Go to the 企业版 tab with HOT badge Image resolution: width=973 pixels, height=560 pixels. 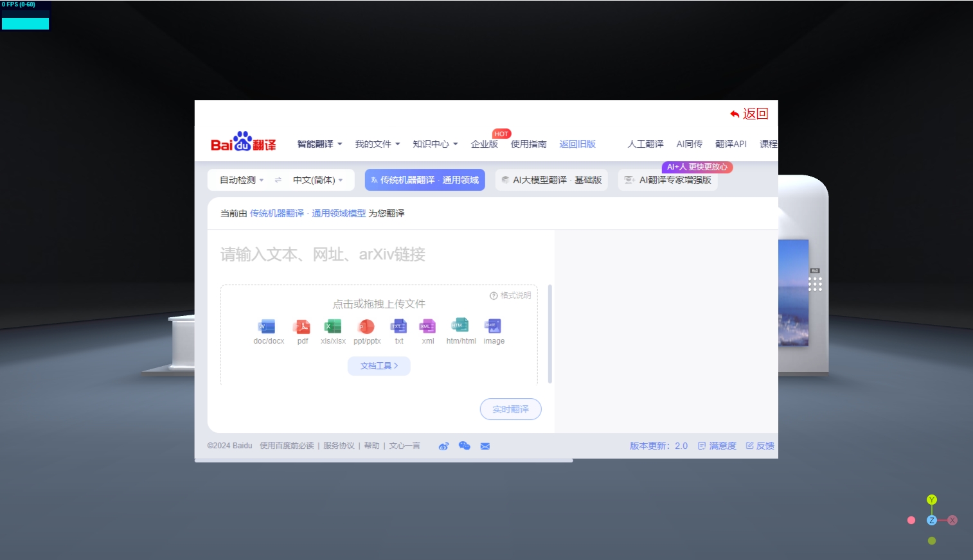485,144
